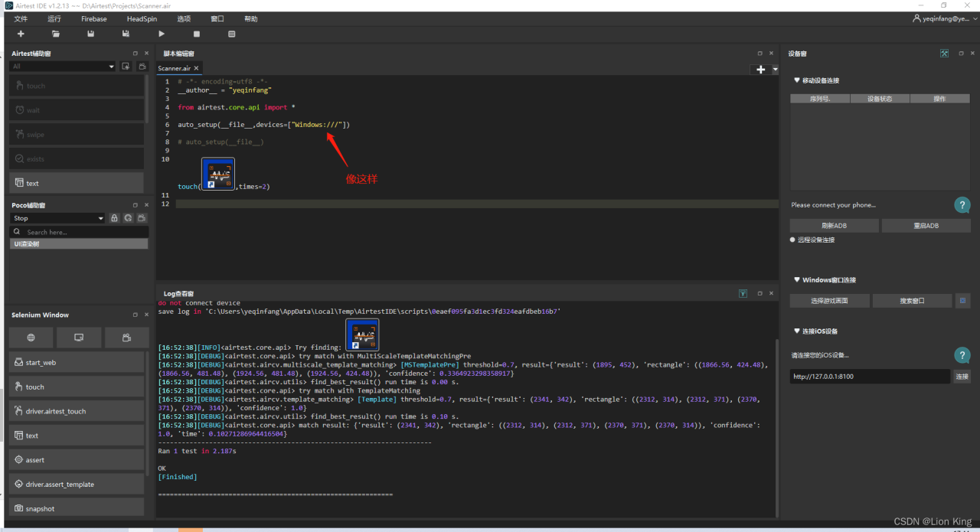The height and width of the screenshot is (532, 980).
Task: Select the Airtest exists command
Action: click(77, 159)
